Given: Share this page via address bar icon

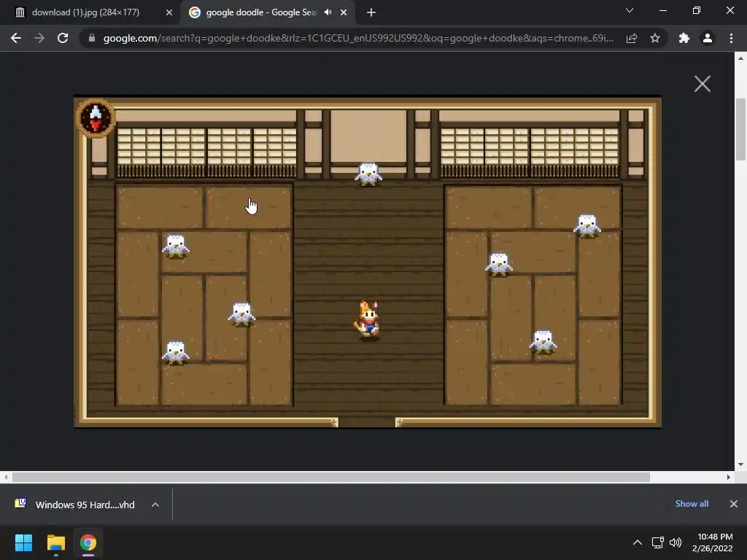Looking at the screenshot, I should coord(632,38).
